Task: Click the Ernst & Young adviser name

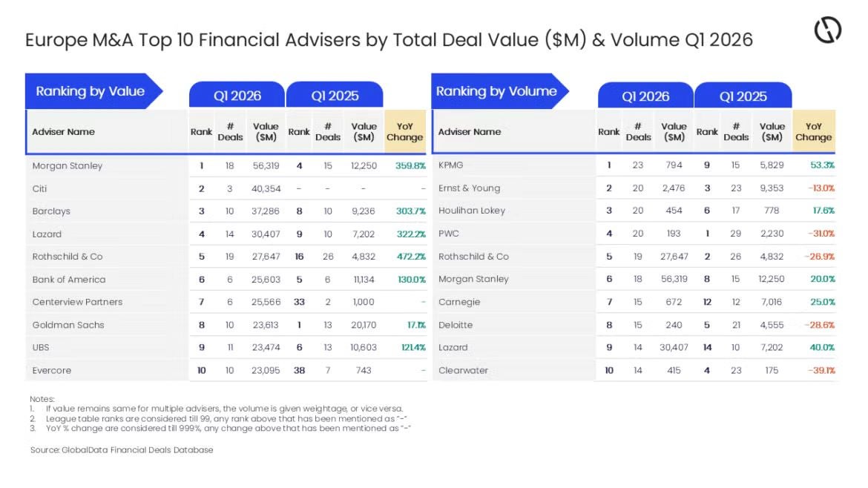Action: tap(469, 188)
